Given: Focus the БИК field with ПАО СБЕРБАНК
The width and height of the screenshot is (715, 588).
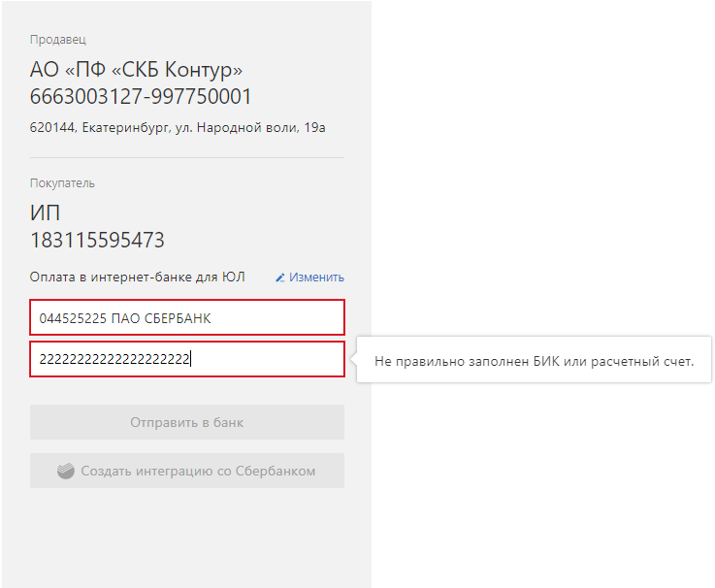Looking at the screenshot, I should click(x=187, y=317).
